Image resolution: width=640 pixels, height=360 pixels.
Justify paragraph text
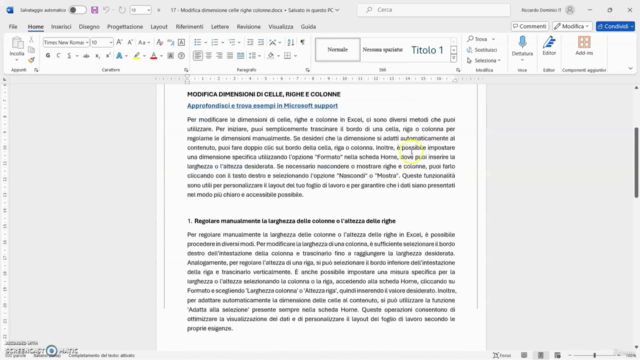(x=230, y=56)
